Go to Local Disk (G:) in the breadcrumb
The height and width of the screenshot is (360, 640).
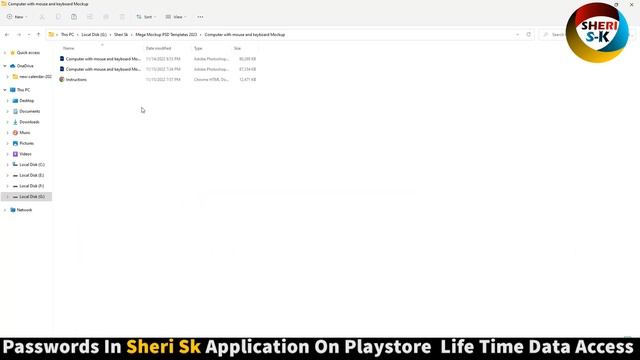94,35
